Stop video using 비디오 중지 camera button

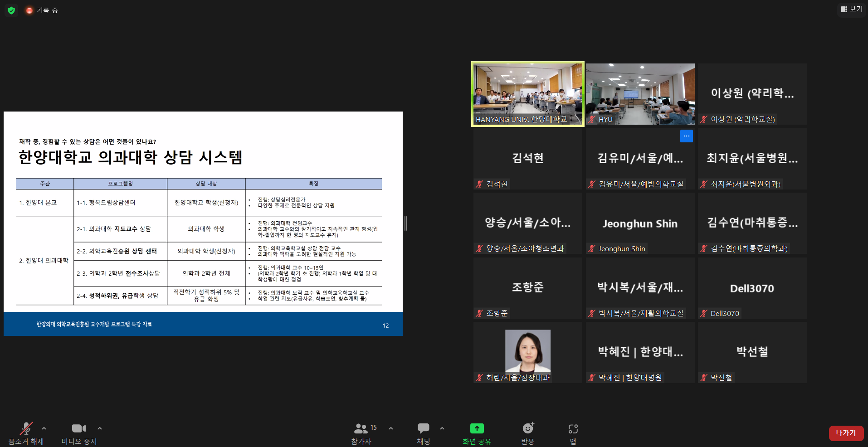point(79,428)
